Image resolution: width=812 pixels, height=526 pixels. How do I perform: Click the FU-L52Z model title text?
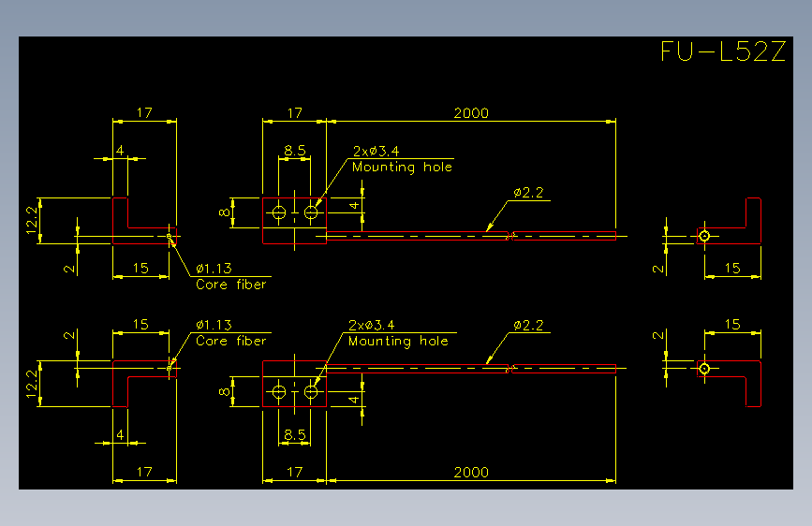[x=723, y=51]
